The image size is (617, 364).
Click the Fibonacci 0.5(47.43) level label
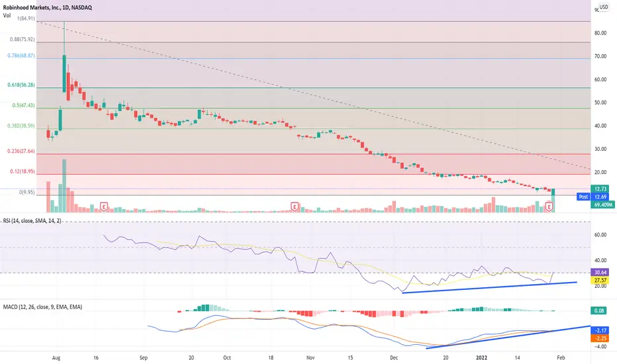point(23,105)
